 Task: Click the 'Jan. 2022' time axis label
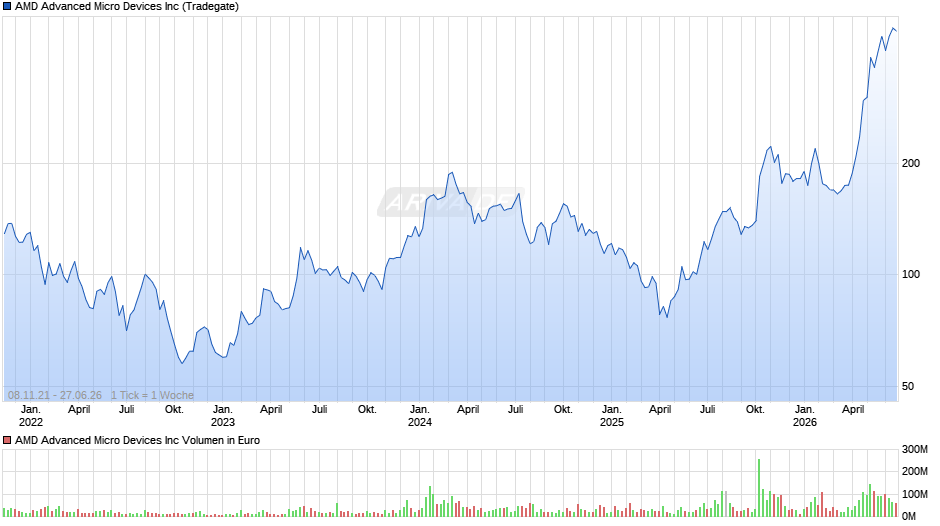coord(31,416)
